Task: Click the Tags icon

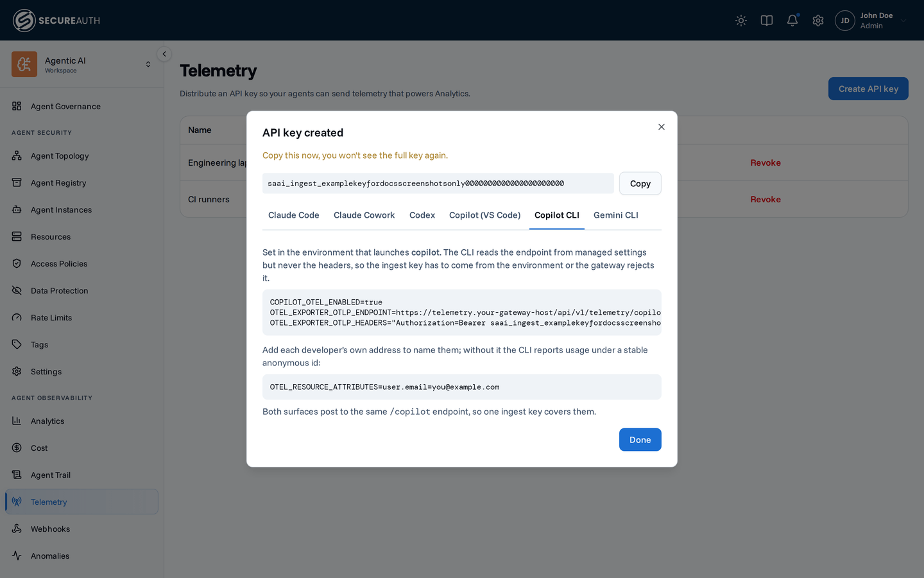Action: tap(17, 344)
